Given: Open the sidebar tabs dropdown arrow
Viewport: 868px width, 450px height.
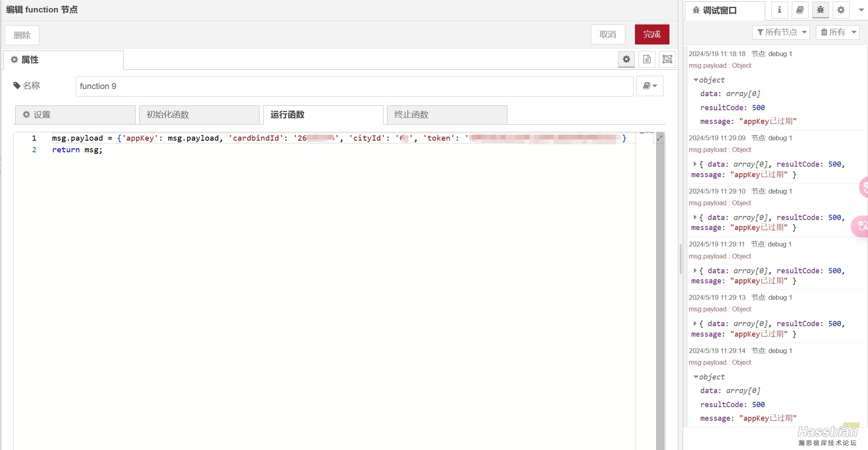Looking at the screenshot, I should click(x=861, y=10).
